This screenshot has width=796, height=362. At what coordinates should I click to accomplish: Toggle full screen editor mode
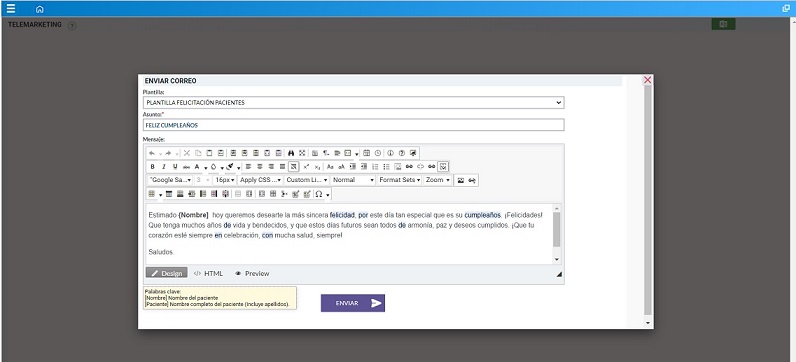[302, 153]
